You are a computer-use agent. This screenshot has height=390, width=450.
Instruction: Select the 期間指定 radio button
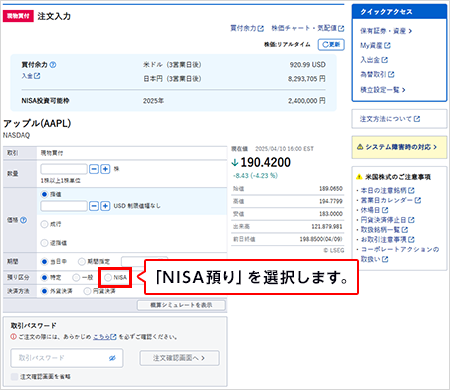pos(82,262)
